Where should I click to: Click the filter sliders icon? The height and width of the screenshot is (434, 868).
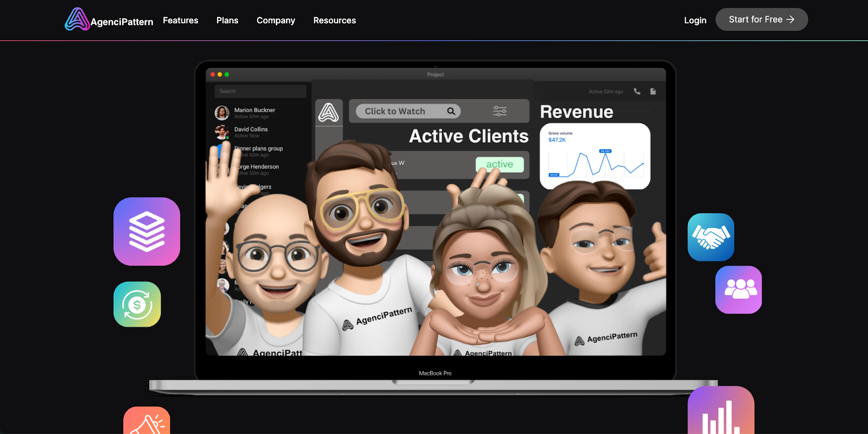pyautogui.click(x=500, y=111)
